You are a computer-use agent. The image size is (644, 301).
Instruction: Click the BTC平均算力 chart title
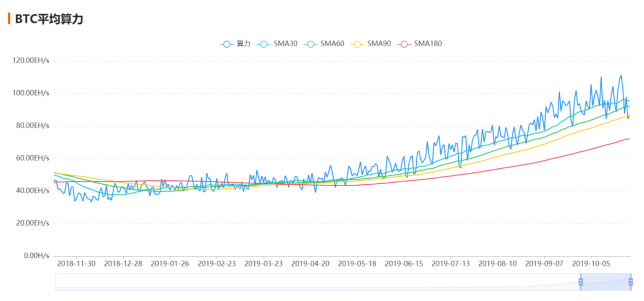pos(49,19)
